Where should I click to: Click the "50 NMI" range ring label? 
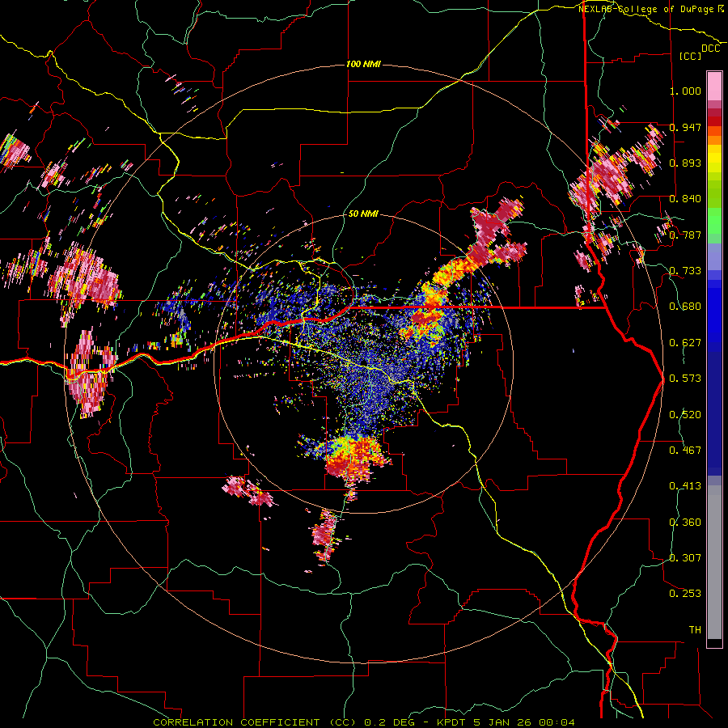coord(363,214)
